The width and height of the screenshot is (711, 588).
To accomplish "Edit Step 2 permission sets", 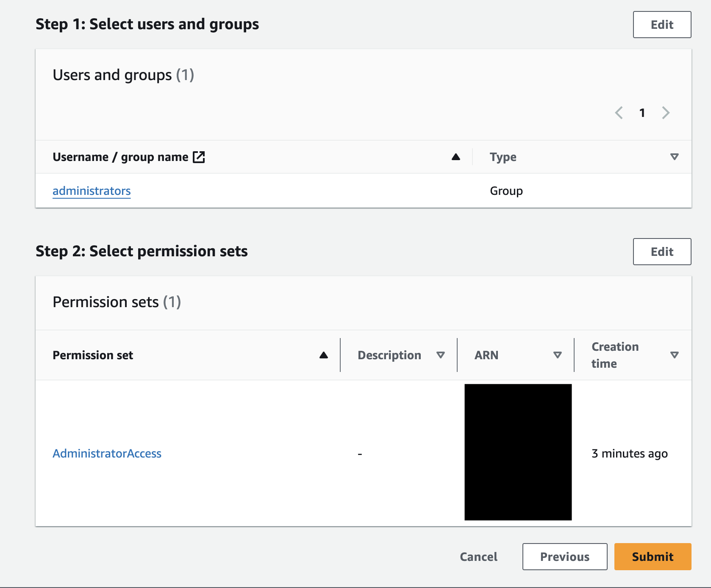I will pos(662,252).
